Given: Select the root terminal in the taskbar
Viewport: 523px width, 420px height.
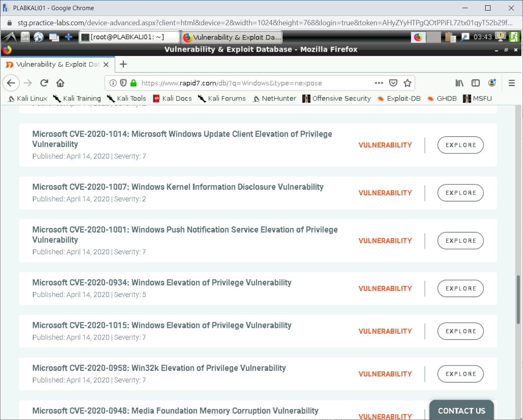Looking at the screenshot, I should pyautogui.click(x=129, y=37).
